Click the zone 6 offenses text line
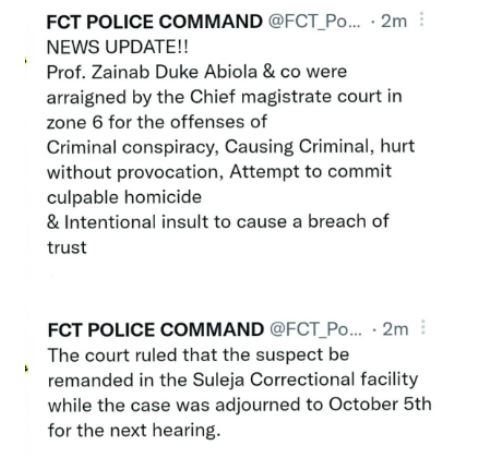 tap(157, 122)
